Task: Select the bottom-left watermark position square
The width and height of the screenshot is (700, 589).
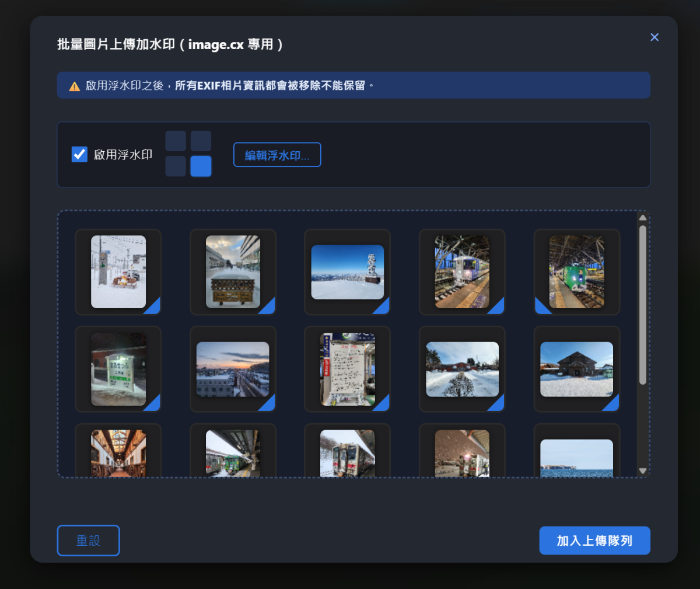Action: (175, 166)
